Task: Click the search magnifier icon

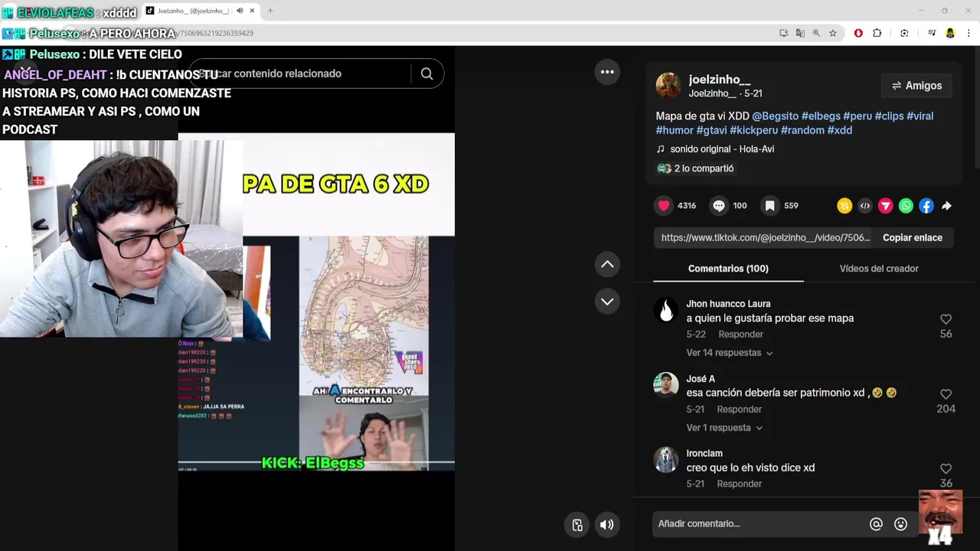Action: point(426,73)
